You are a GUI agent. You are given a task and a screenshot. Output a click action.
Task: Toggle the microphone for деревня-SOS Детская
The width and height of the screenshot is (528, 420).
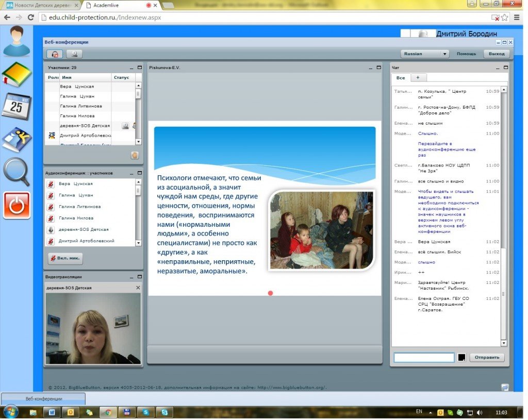(51, 229)
